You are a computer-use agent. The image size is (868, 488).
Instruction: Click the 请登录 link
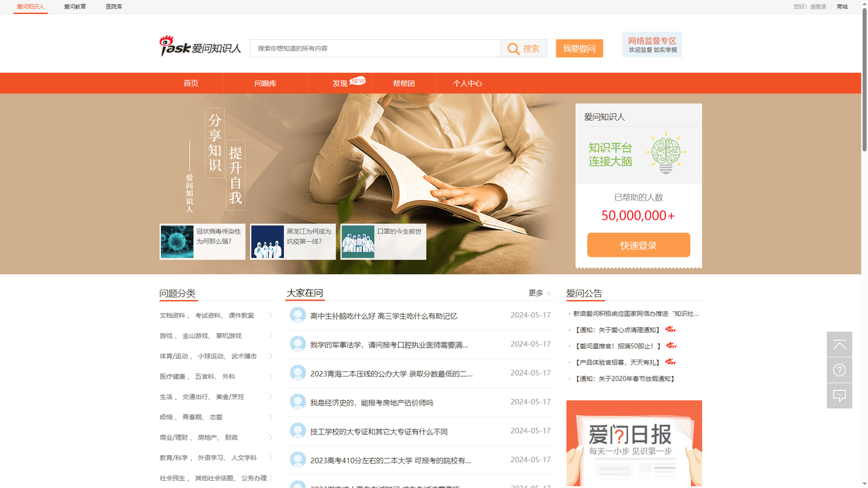point(818,7)
